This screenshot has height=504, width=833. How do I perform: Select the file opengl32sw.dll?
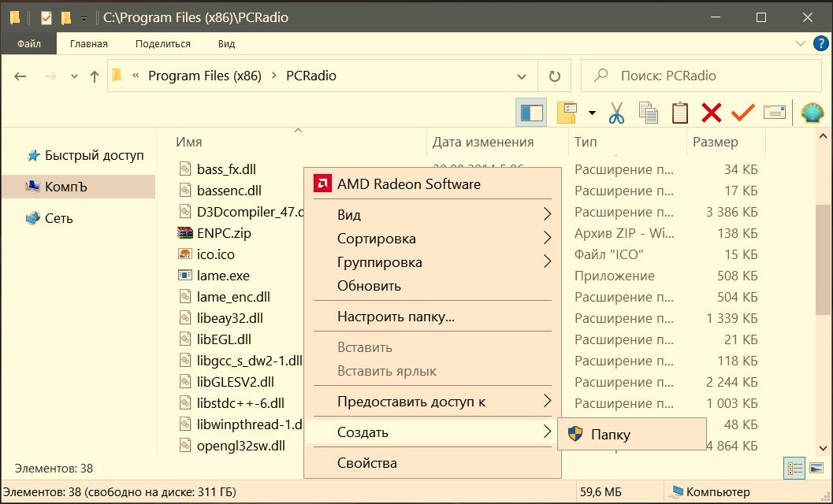240,446
